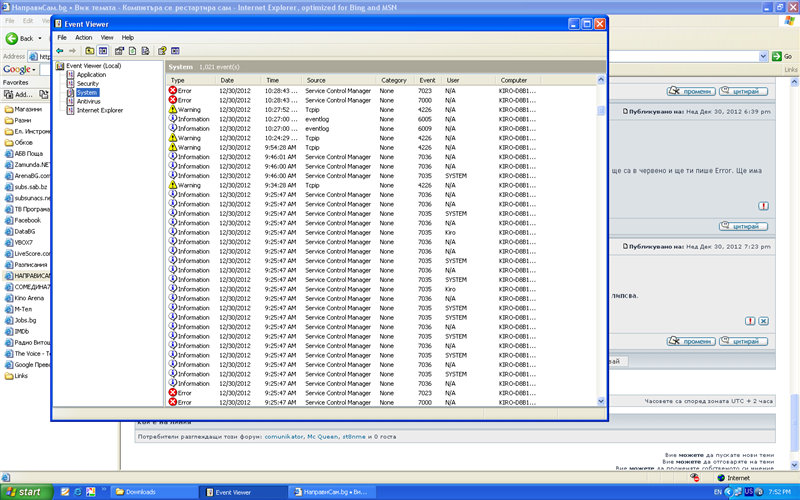This screenshot has height=500, width=800.
Task: Toggle the Show/Hide Console Tree icon
Action: 103,49
